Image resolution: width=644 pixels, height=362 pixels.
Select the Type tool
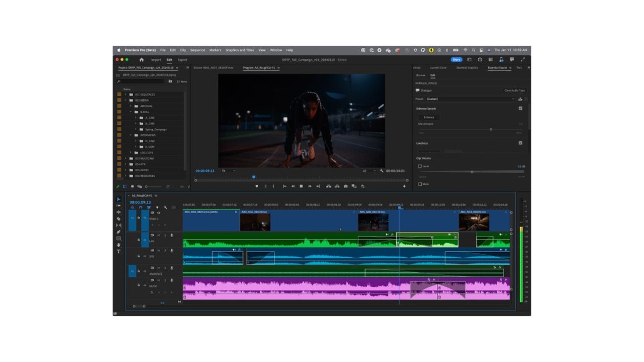pos(119,251)
